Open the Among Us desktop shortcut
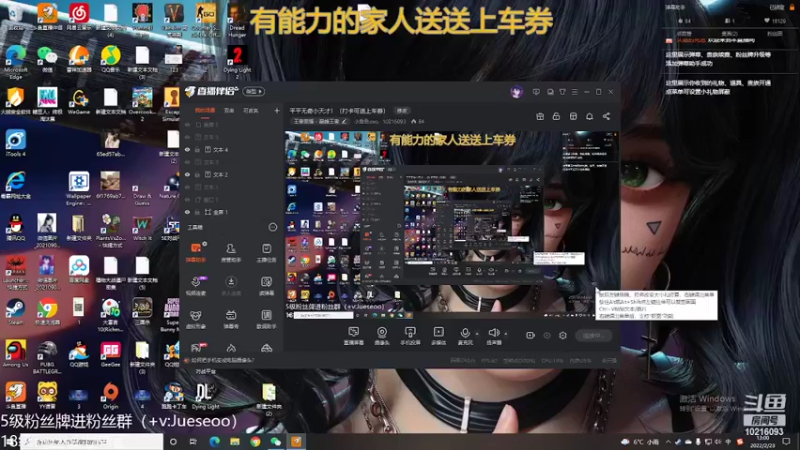This screenshot has height=450, width=800. (x=15, y=354)
